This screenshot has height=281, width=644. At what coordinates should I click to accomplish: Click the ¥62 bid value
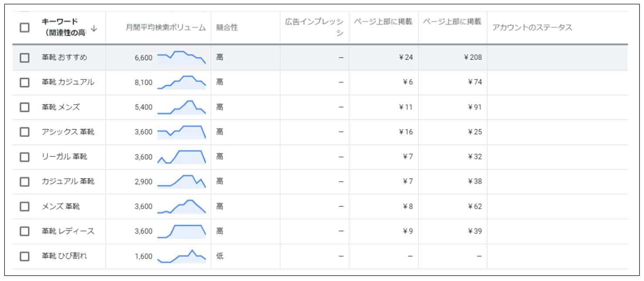(x=475, y=207)
